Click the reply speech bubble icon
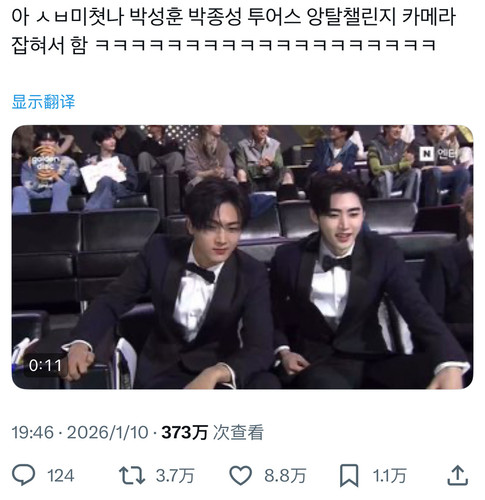485x500 pixels. (23, 475)
